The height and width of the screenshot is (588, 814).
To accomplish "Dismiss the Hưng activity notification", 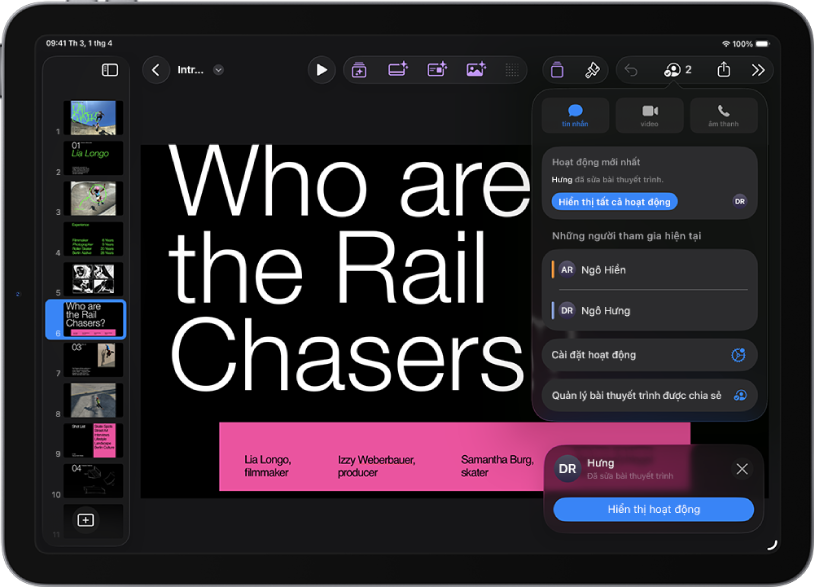I will [742, 469].
